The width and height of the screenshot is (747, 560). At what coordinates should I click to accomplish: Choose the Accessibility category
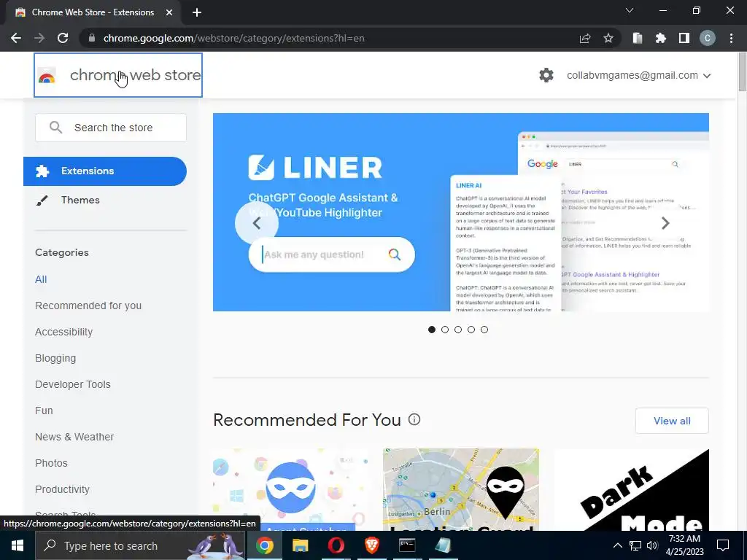pos(64,332)
